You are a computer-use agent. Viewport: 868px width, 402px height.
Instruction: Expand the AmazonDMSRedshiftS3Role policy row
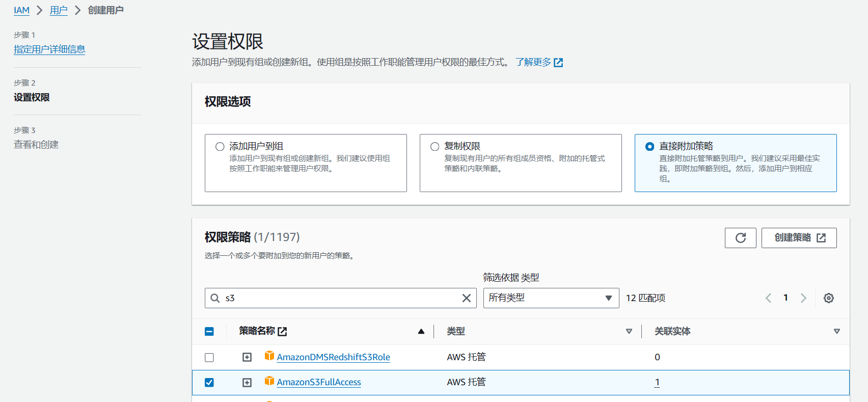pyautogui.click(x=247, y=358)
